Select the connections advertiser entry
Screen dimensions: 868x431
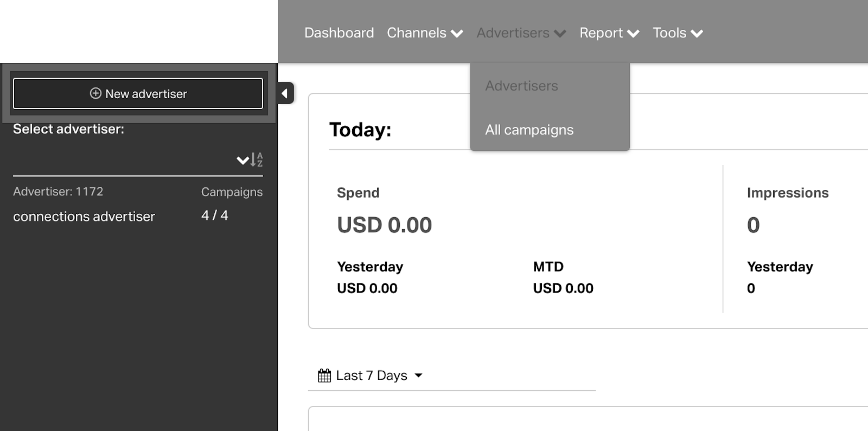tap(84, 217)
